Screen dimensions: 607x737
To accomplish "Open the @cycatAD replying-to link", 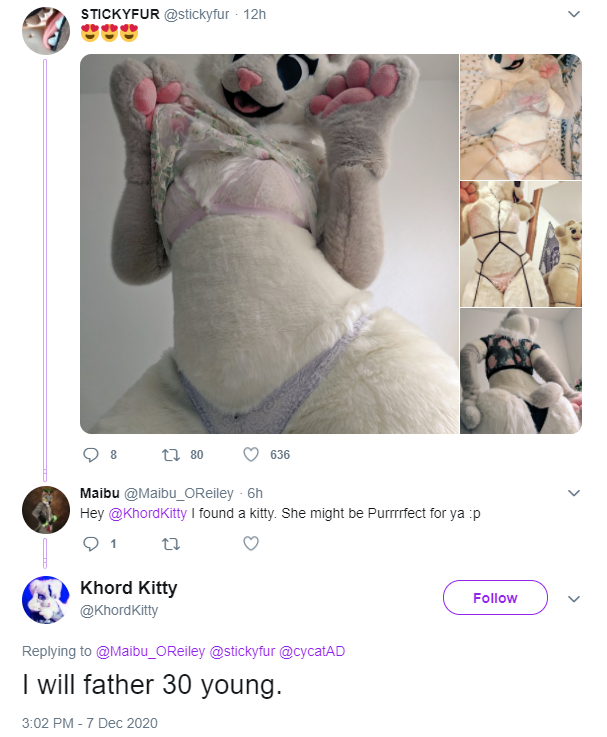I will click(x=312, y=651).
